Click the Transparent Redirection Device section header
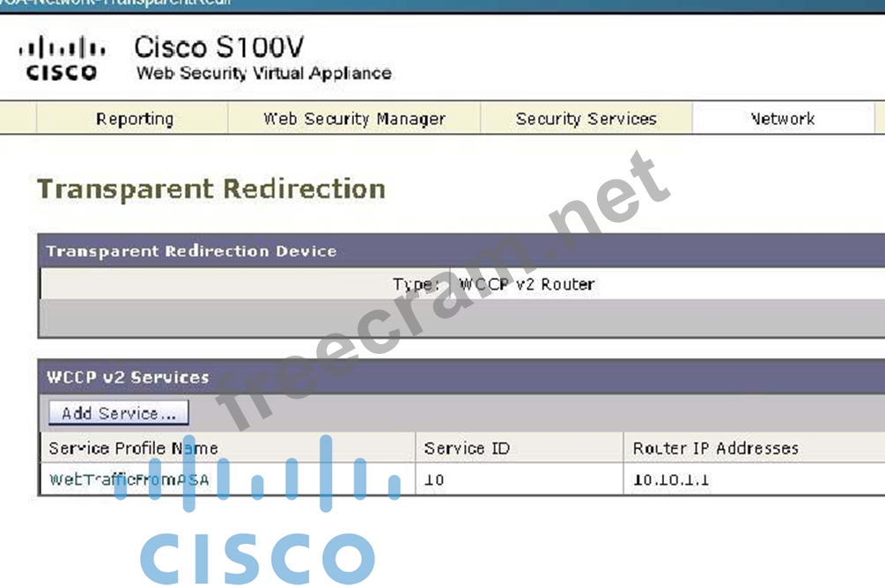Viewport: 885px width, 588px height. pos(191,251)
